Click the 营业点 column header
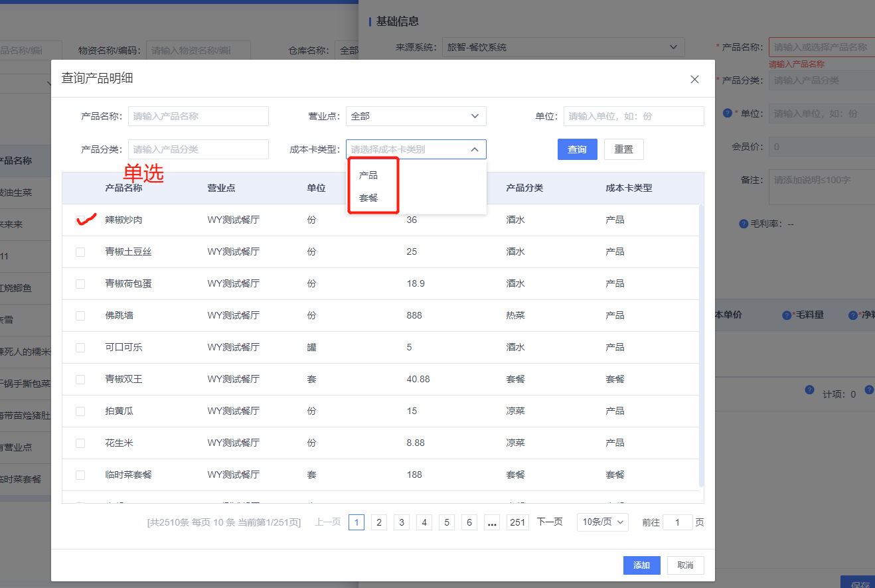 [x=221, y=188]
